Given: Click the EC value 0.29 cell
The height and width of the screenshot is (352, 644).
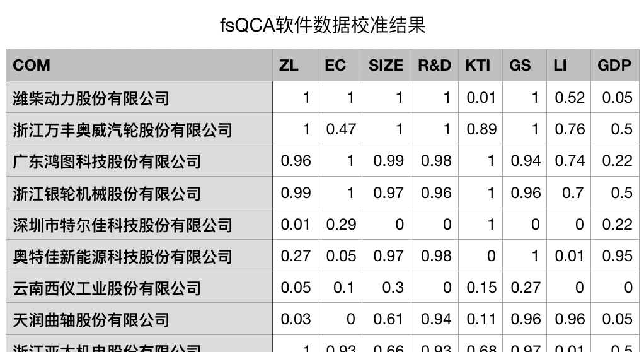Looking at the screenshot, I should click(x=341, y=224).
